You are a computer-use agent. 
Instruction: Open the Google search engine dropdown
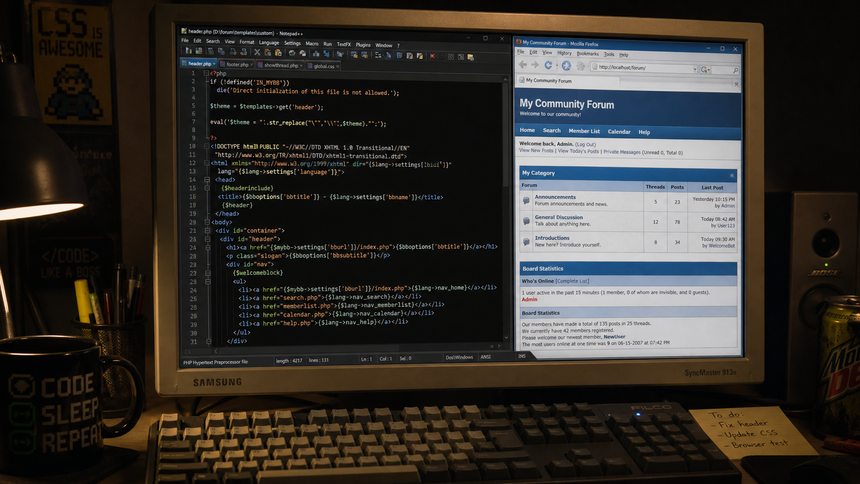[705, 70]
